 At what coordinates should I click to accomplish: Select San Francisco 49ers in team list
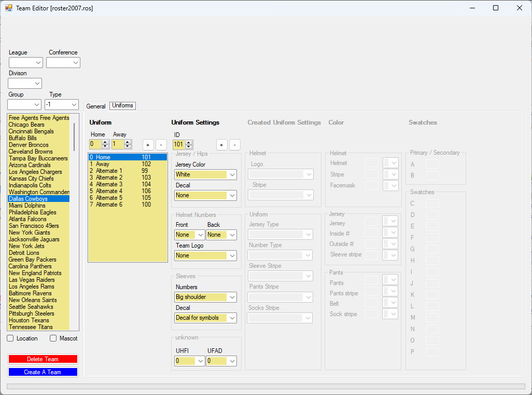tap(39, 226)
